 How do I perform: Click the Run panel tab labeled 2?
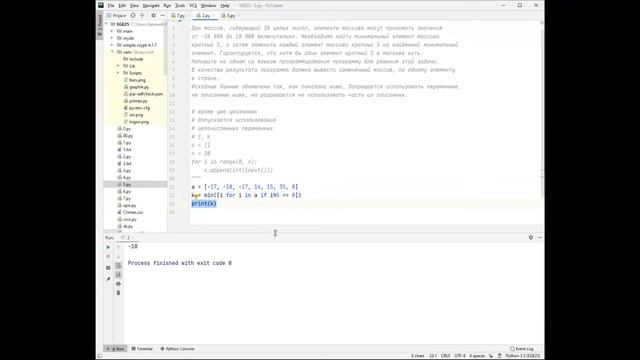point(127,238)
